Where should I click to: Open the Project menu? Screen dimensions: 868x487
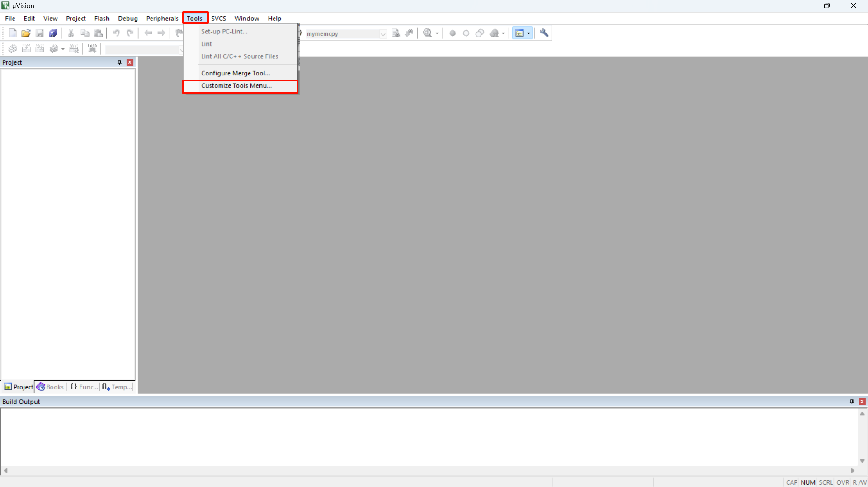pyautogui.click(x=76, y=18)
